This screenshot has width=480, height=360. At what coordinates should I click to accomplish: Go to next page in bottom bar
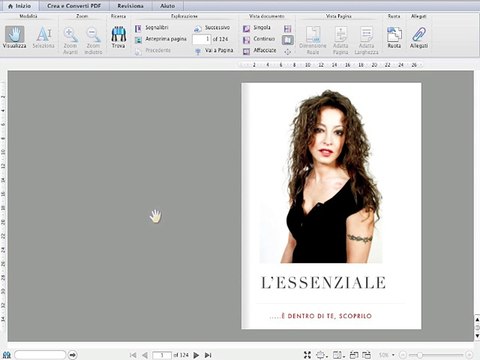pyautogui.click(x=196, y=355)
